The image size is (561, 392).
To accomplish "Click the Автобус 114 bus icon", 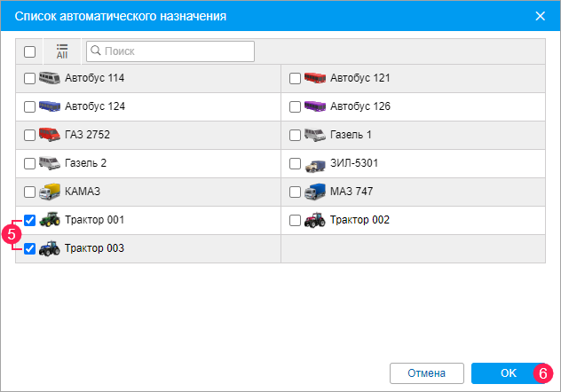I will pyautogui.click(x=50, y=78).
